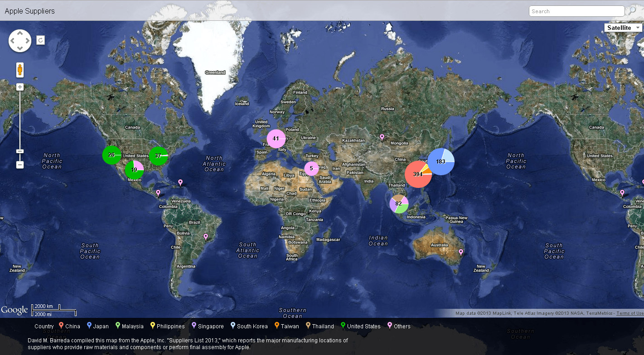Click the "Finland" map label
The height and width of the screenshot is (355, 644).
[300, 92]
